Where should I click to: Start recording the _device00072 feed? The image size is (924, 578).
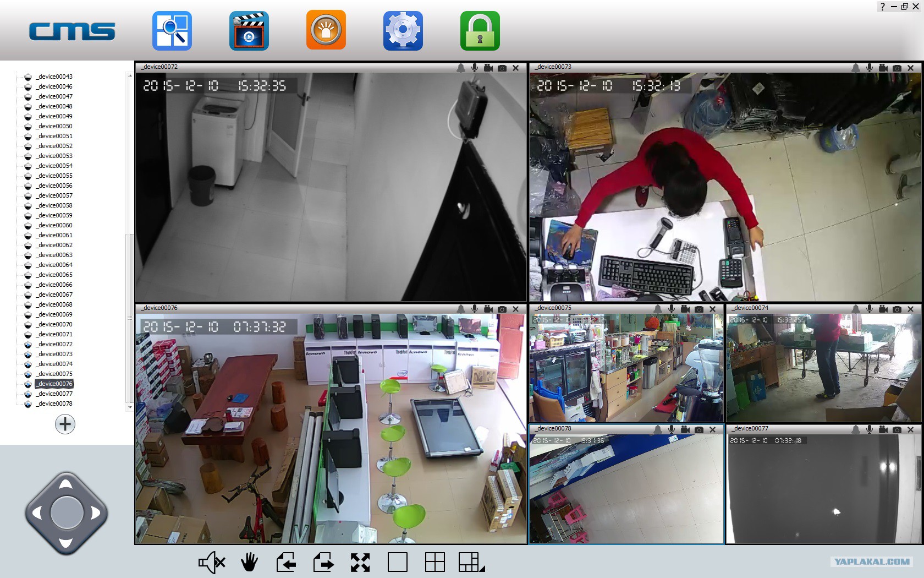click(x=488, y=68)
